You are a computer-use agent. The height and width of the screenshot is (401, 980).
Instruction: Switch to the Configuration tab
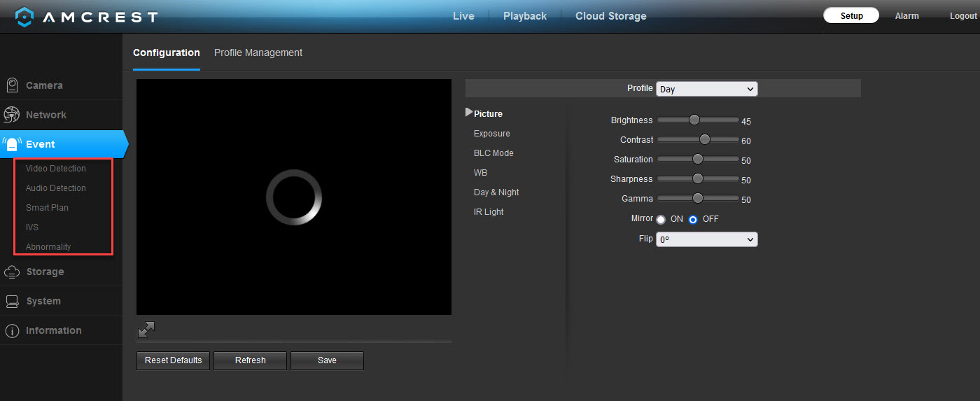coord(167,52)
